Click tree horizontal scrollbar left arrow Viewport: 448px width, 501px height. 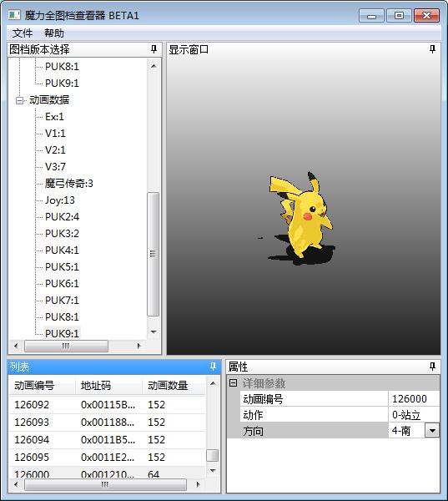16,346
